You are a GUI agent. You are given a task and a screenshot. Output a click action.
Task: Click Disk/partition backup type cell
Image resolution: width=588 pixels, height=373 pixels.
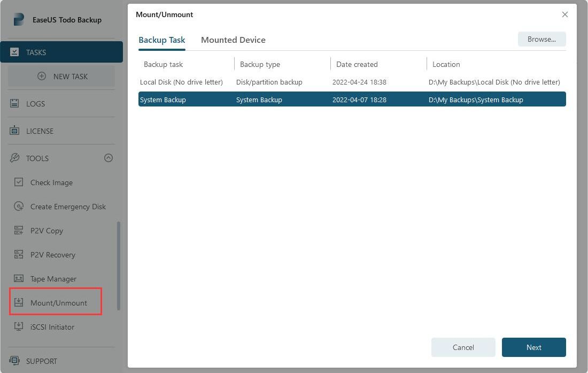pos(269,82)
